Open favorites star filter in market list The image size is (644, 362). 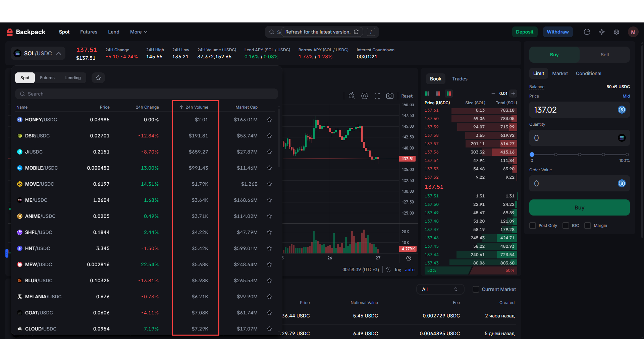pos(98,78)
